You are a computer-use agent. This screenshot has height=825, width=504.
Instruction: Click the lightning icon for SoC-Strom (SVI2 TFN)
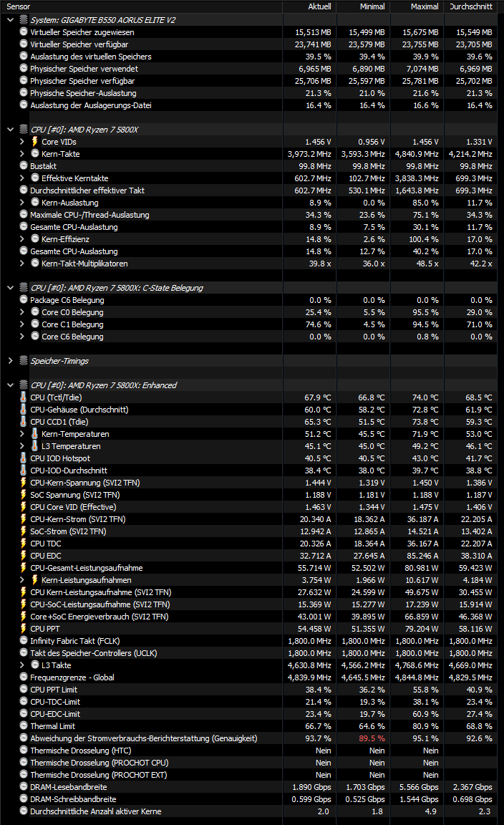click(x=23, y=531)
